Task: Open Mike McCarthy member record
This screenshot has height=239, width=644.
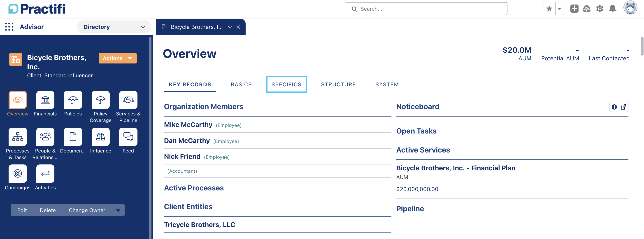Action: coord(188,125)
